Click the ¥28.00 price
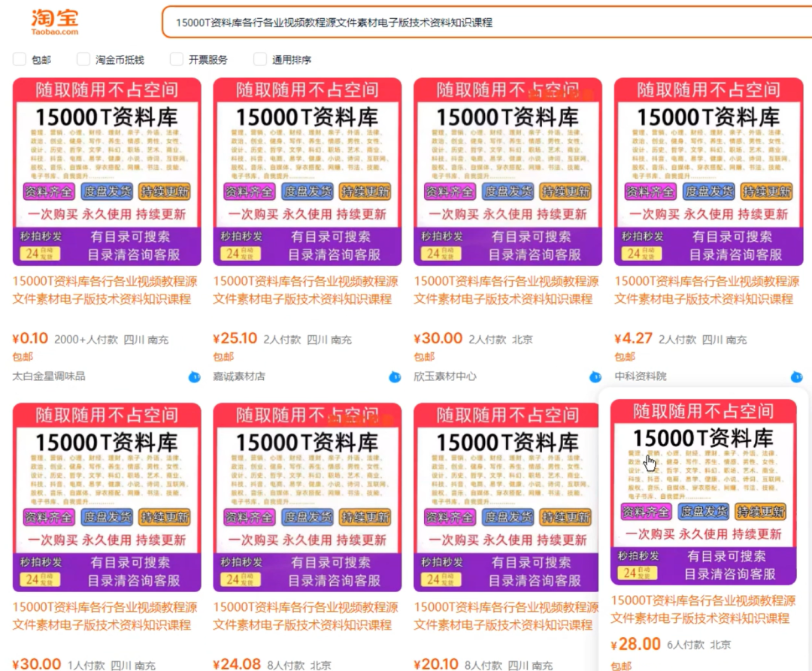The image size is (812, 671). 635,644
